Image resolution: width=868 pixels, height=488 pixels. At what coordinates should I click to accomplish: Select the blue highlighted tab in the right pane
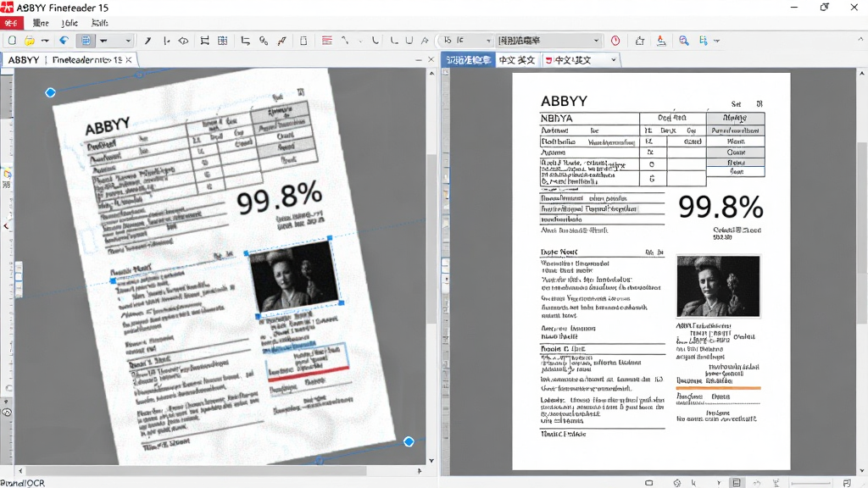[467, 60]
